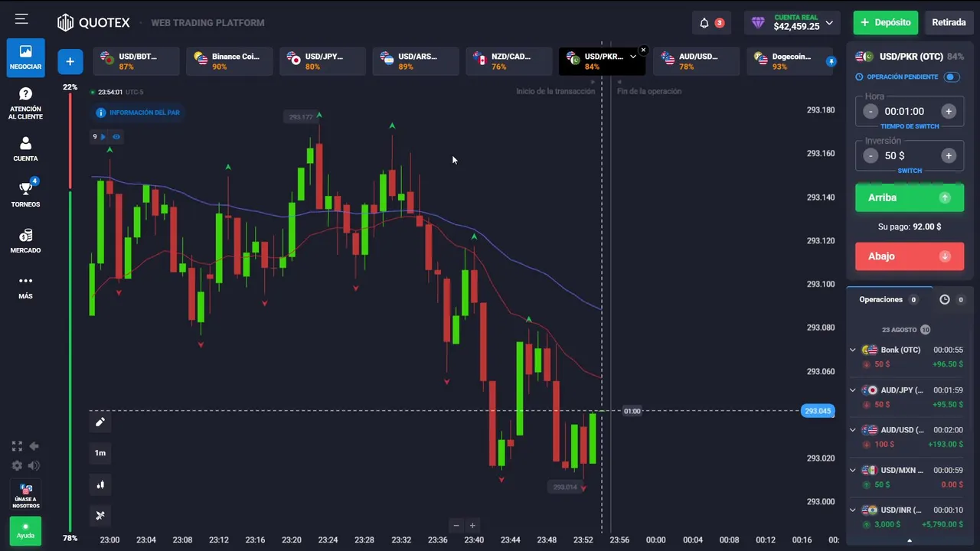Viewport: 980px width, 551px height.
Task: Zoom in chart with plus icon
Action: point(472,525)
